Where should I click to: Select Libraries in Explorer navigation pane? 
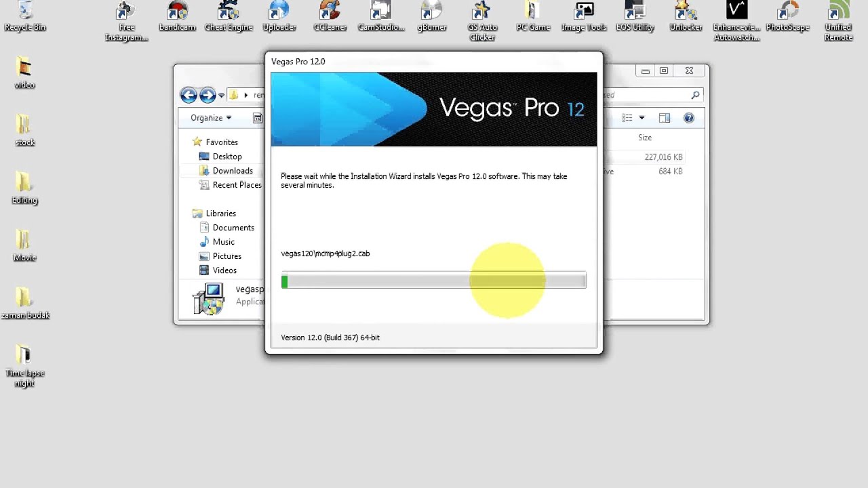214,213
